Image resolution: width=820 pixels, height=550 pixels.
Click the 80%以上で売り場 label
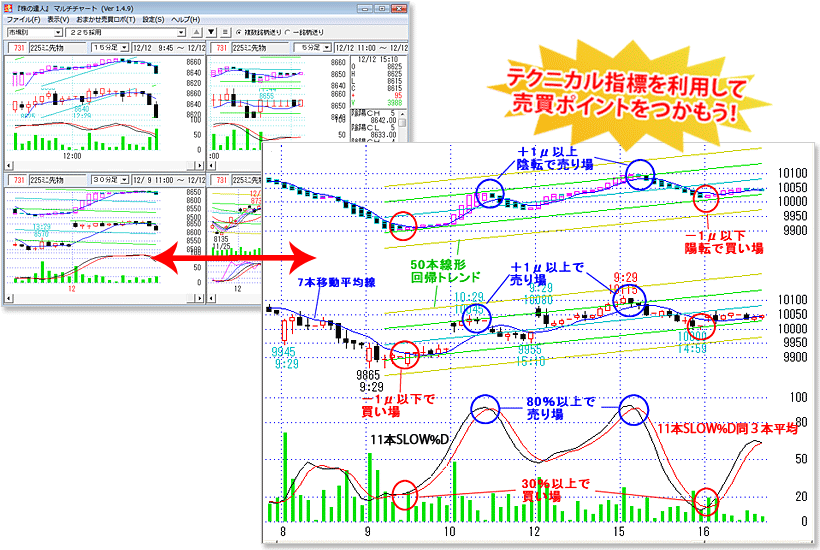point(561,408)
